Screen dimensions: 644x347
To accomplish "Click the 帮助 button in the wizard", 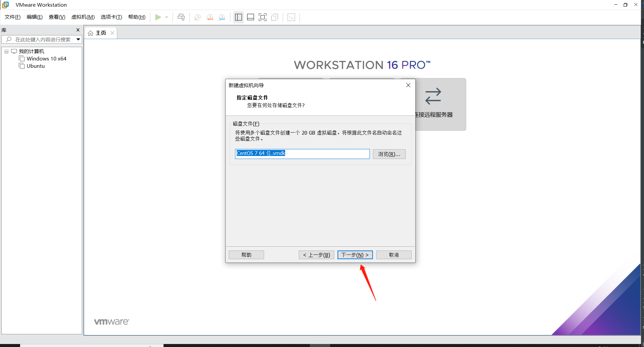I will tap(246, 255).
